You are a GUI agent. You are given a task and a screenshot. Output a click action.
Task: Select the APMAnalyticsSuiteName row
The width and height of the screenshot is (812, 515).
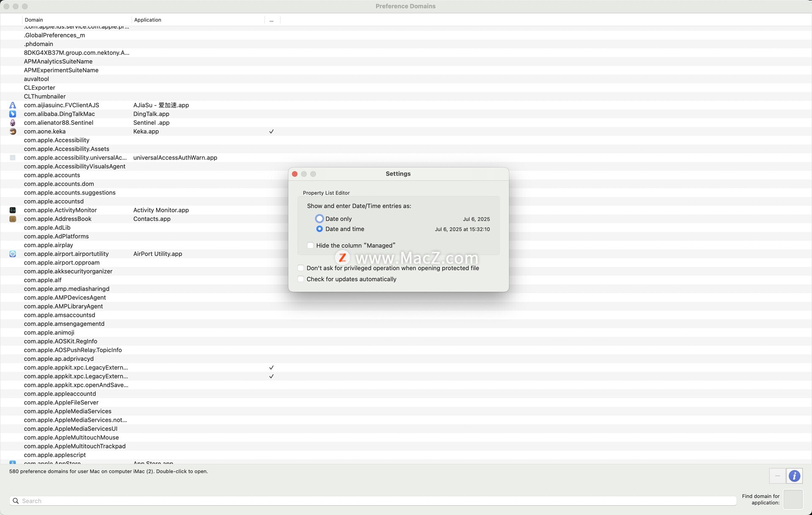coord(406,62)
